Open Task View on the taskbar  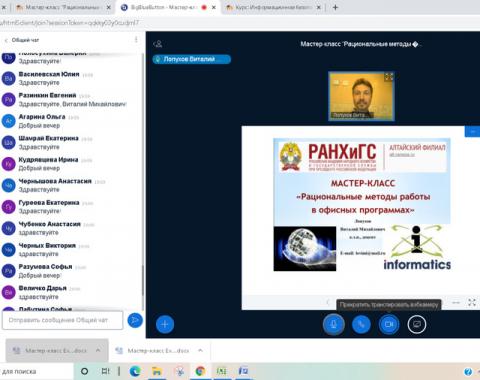pos(105,371)
